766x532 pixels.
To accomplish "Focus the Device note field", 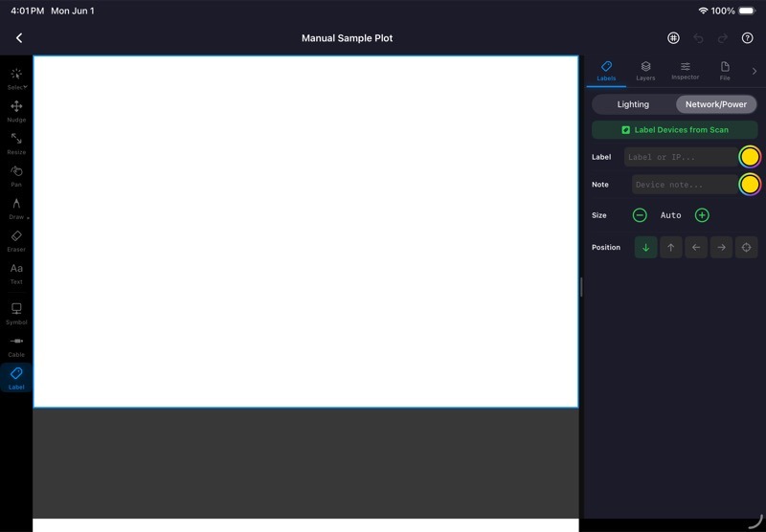I will (x=685, y=185).
